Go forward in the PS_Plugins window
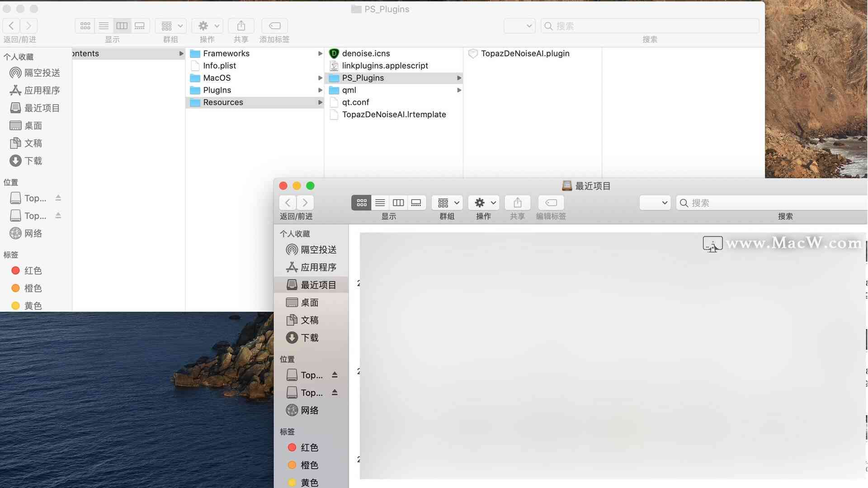The image size is (868, 488). point(28,26)
